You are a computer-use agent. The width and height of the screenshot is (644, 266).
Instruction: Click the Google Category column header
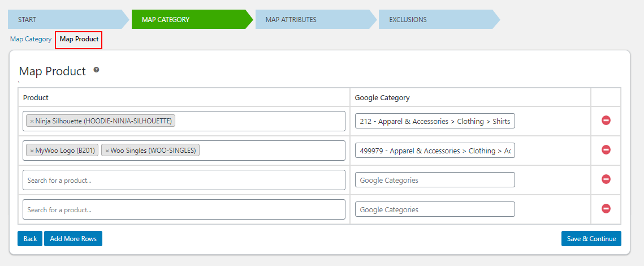(382, 97)
